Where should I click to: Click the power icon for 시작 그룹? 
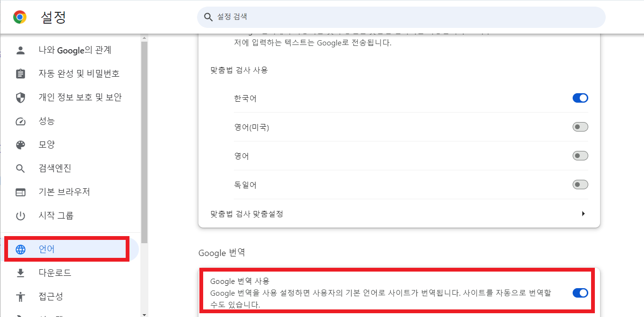[x=20, y=216]
